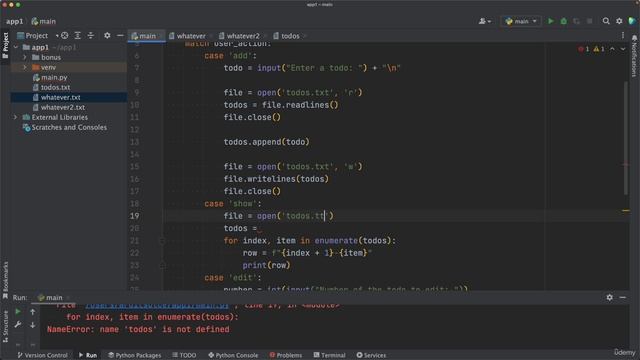This screenshot has width=640, height=360.
Task: Open Terminal tool window
Action: pyautogui.click(x=329, y=355)
